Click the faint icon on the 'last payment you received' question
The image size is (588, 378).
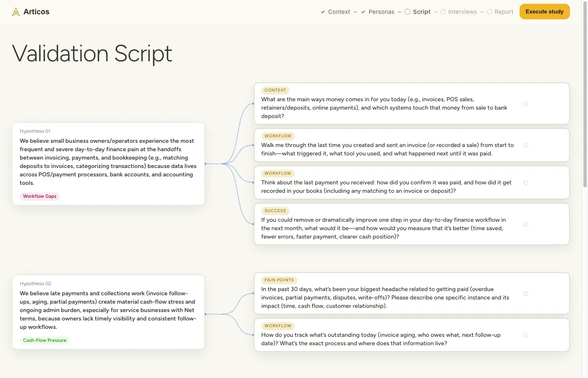(525, 183)
